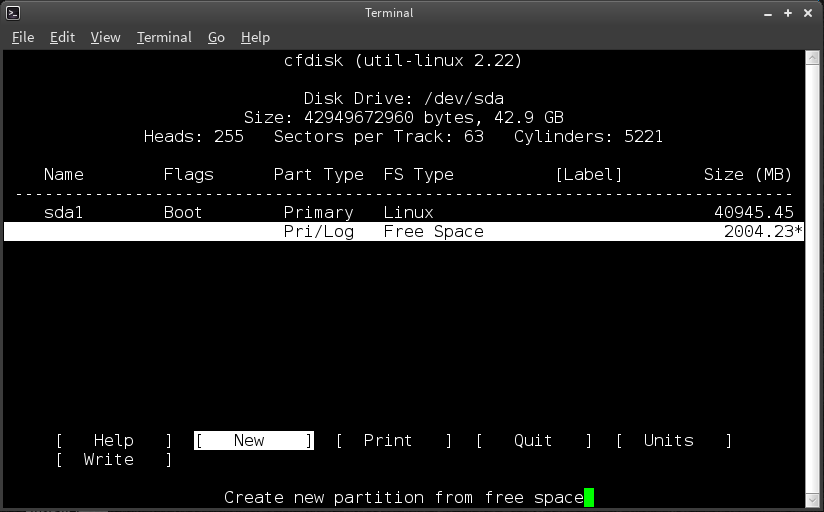
Task: Open the Terminal menu
Action: coord(164,37)
